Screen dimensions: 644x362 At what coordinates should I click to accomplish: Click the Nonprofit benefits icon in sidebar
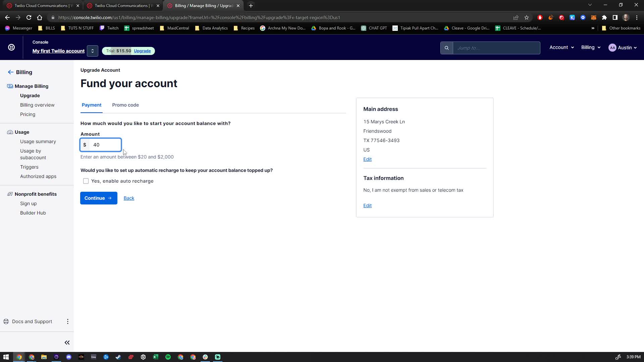click(9, 194)
